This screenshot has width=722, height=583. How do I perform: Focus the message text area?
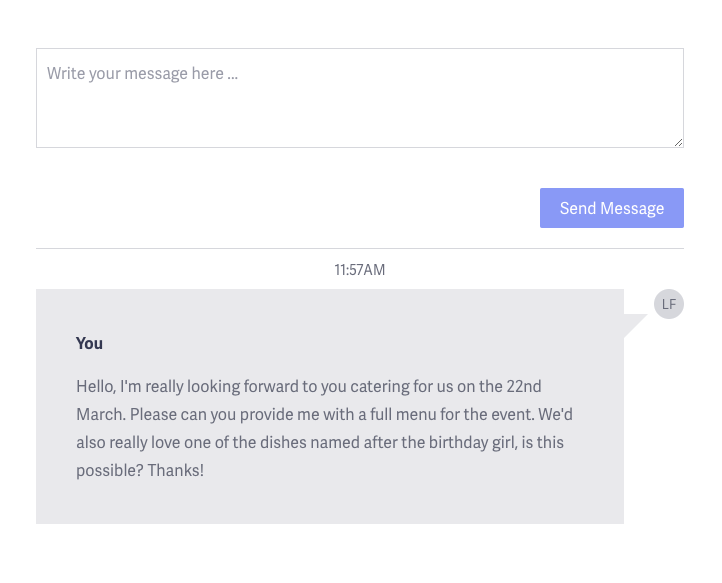click(360, 110)
